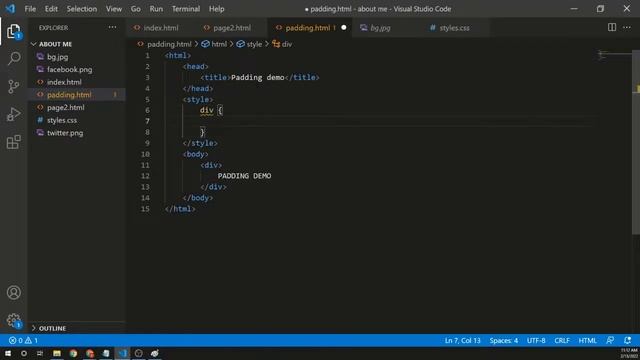Expand the OUTLINE section

pos(52,328)
